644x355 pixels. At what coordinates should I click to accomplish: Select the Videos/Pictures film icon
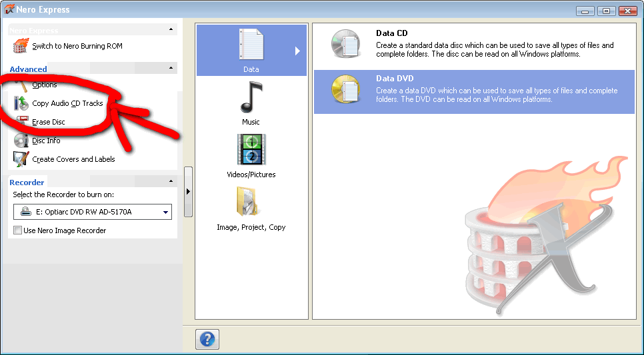pos(251,149)
